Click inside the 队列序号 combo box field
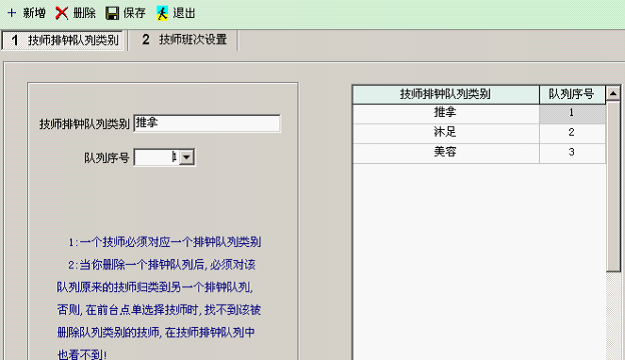Screen dimensions: 625x360 [x=157, y=157]
